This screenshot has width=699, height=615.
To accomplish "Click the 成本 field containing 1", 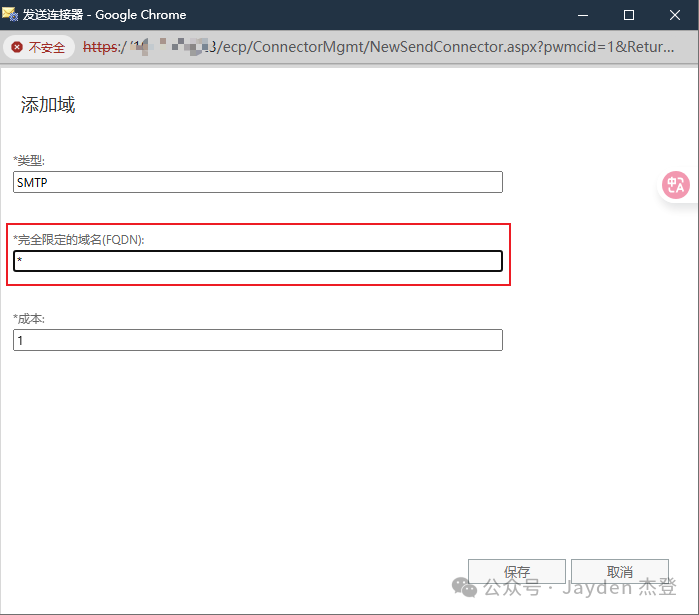I will (x=257, y=341).
